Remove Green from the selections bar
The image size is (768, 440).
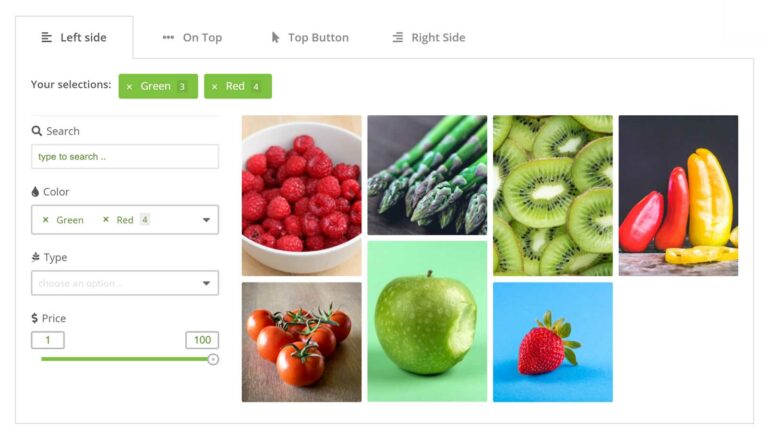coord(129,87)
